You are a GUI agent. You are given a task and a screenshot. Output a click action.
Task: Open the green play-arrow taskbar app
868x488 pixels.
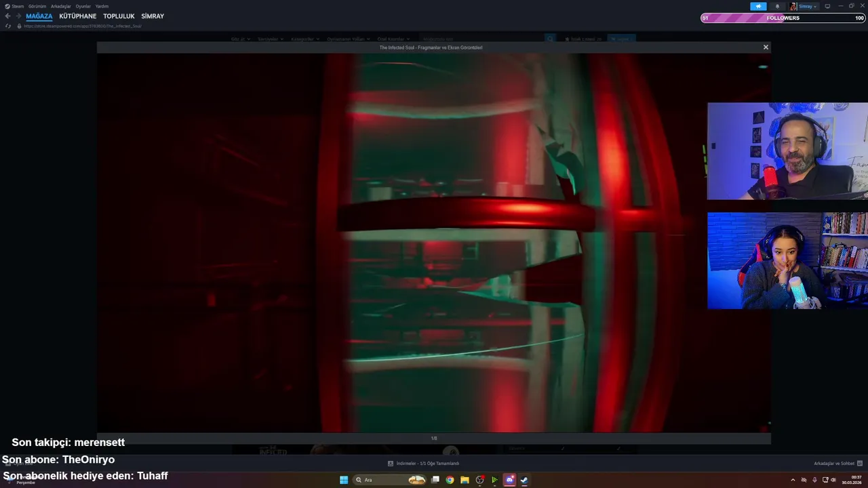click(x=494, y=480)
